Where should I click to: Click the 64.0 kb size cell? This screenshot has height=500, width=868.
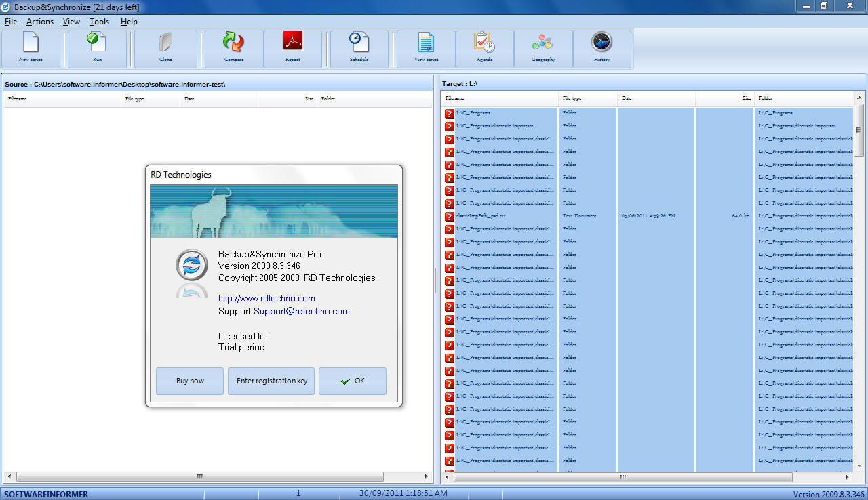coord(741,216)
